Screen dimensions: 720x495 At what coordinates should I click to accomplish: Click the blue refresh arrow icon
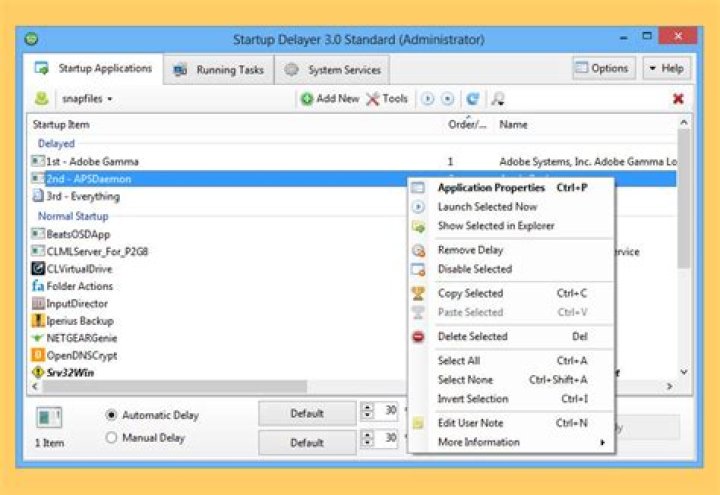coord(472,99)
